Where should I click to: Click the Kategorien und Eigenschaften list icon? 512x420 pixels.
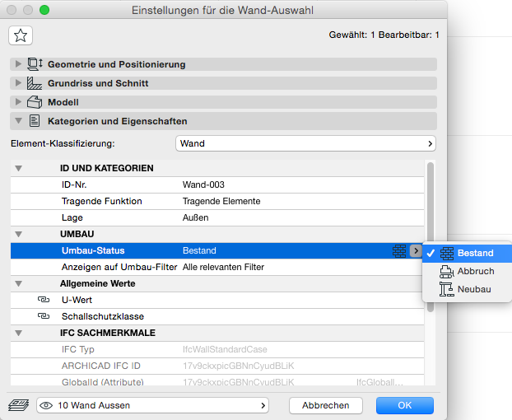tap(35, 121)
